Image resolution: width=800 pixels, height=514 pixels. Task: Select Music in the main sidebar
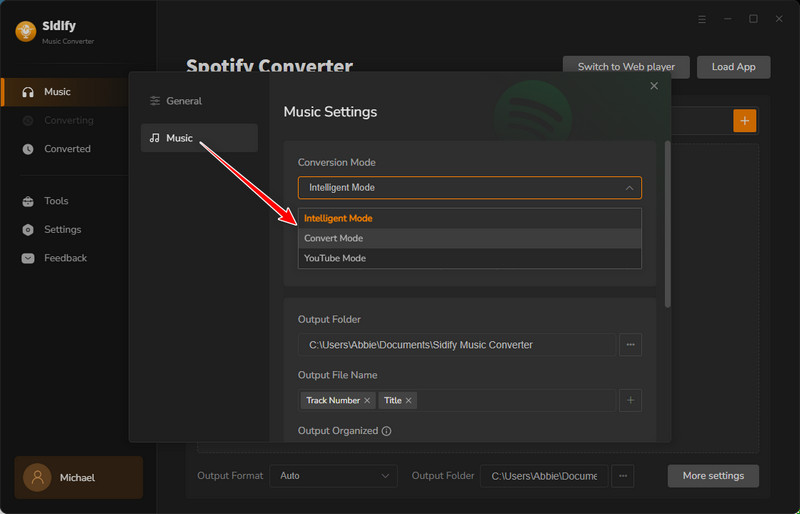point(65,92)
